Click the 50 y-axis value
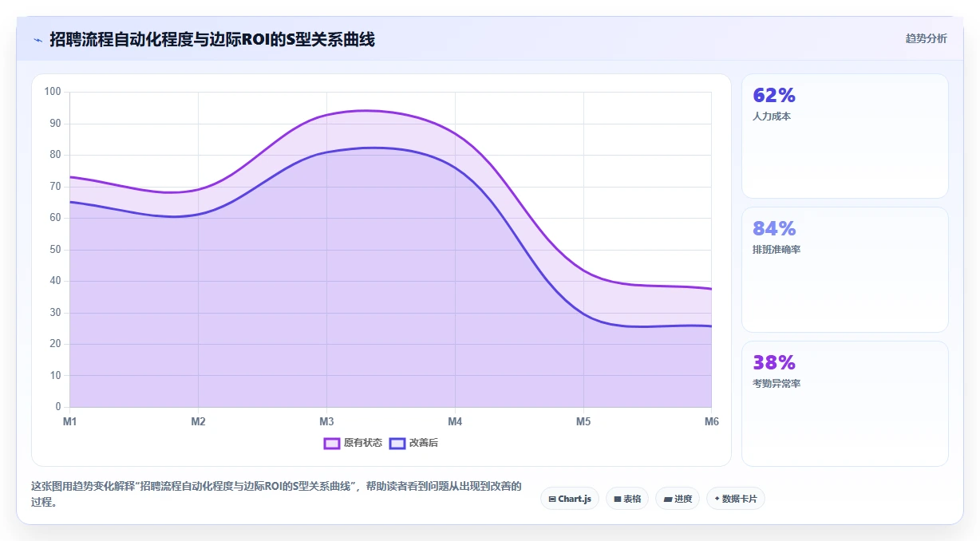Image resolution: width=980 pixels, height=541 pixels. [x=55, y=250]
